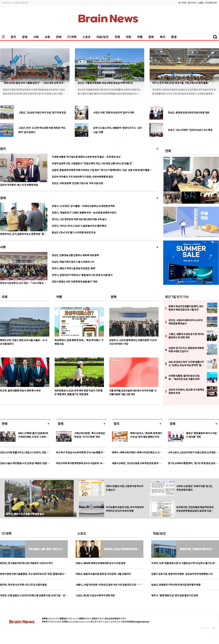Open top ranked popular article 동해시 북삼건강생활지원센터
The image size is (219, 644).
pos(186,308)
